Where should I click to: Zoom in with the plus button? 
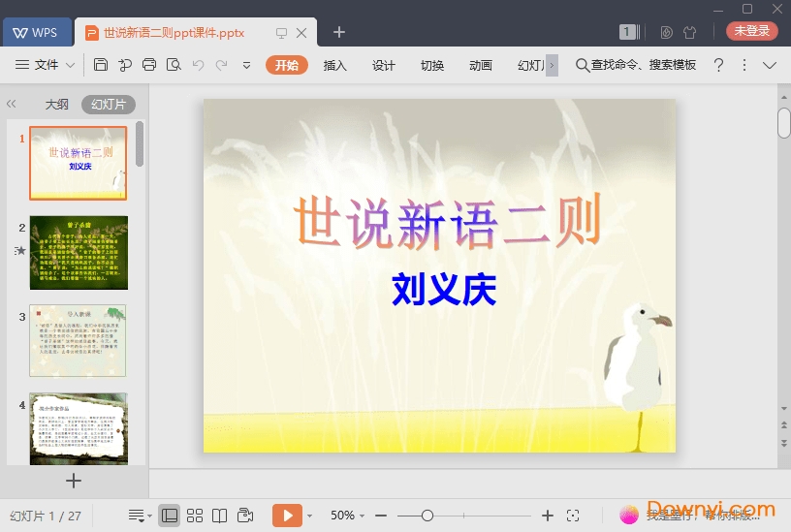548,516
